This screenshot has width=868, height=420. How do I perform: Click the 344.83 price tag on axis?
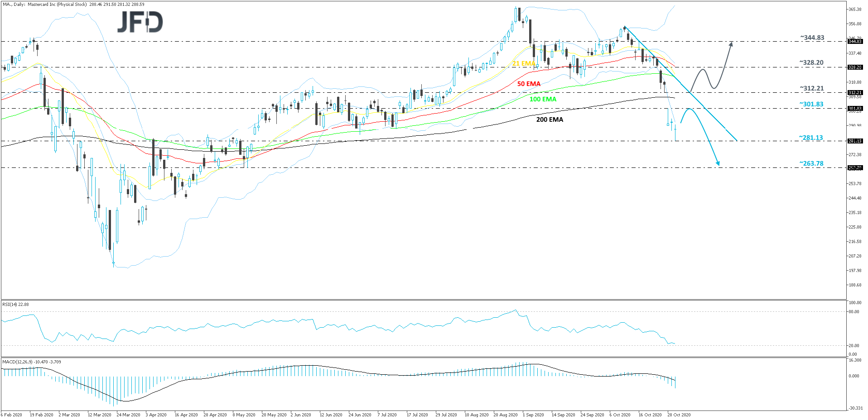pyautogui.click(x=855, y=42)
